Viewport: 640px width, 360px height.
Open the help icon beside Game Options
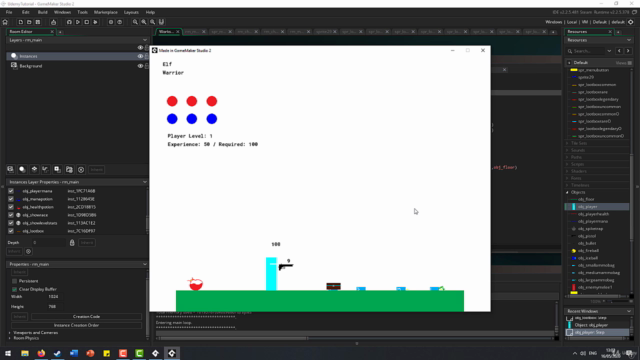coord(120,22)
